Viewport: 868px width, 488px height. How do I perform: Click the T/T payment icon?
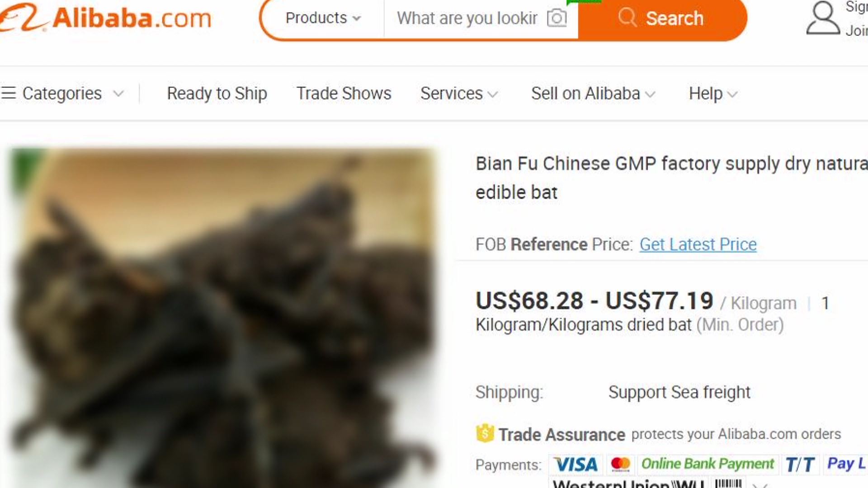[800, 464]
